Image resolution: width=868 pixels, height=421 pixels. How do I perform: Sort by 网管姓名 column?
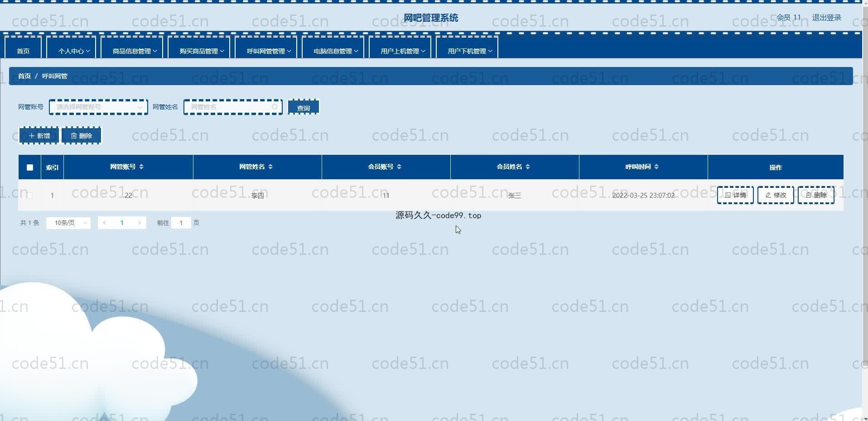click(x=270, y=167)
